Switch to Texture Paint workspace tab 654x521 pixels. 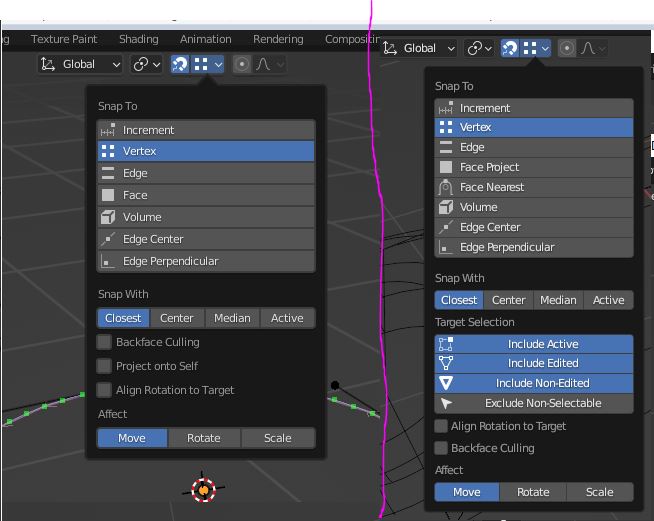tap(64, 39)
